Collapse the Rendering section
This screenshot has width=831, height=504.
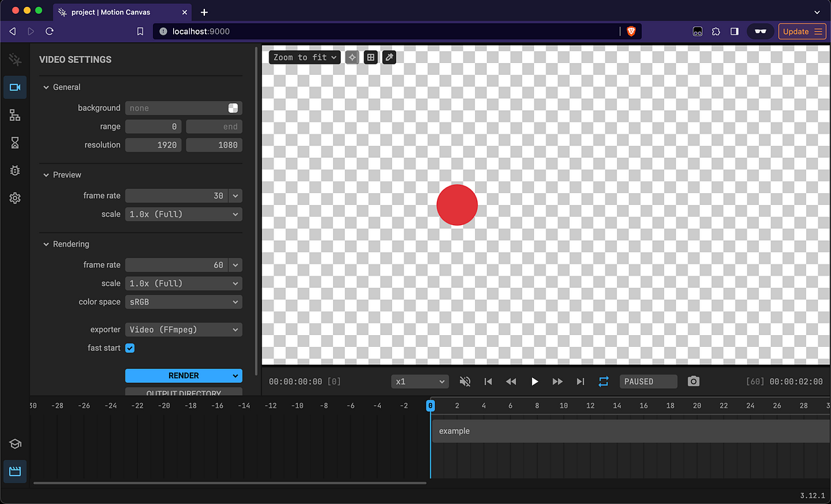46,244
